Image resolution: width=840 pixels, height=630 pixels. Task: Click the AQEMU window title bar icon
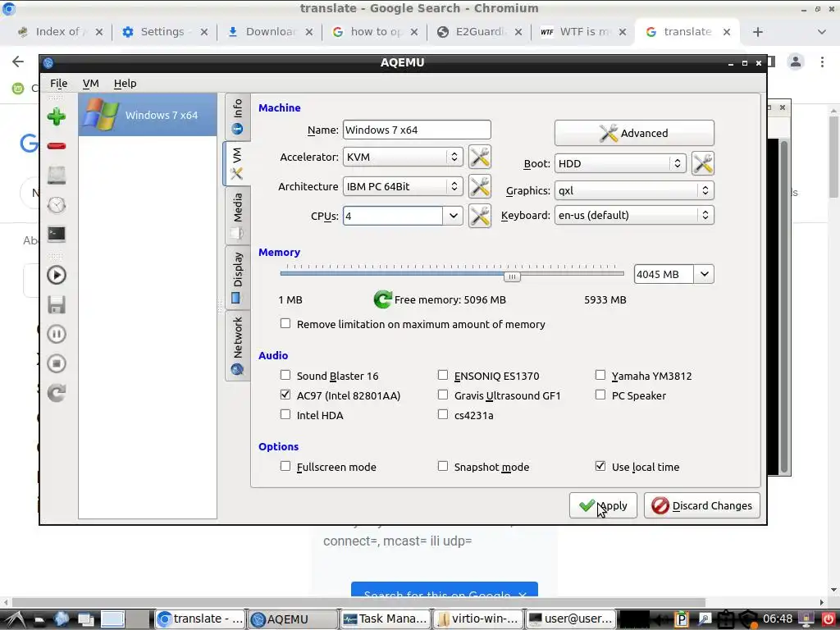click(x=48, y=62)
